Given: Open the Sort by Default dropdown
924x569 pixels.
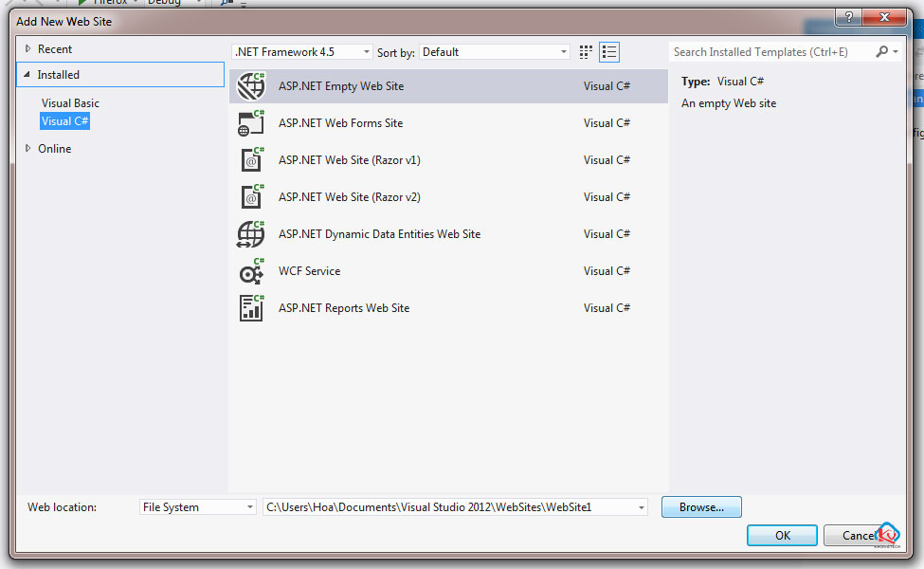Looking at the screenshot, I should click(x=495, y=52).
